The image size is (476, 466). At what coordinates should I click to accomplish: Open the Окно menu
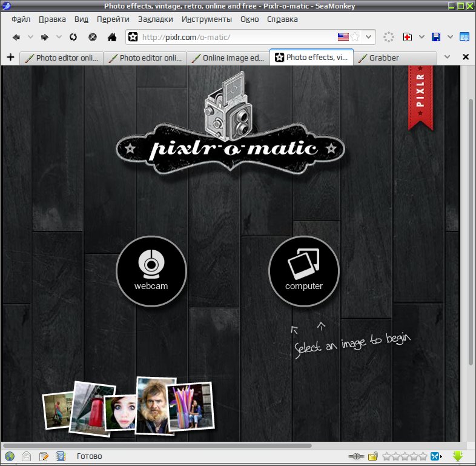pyautogui.click(x=250, y=19)
